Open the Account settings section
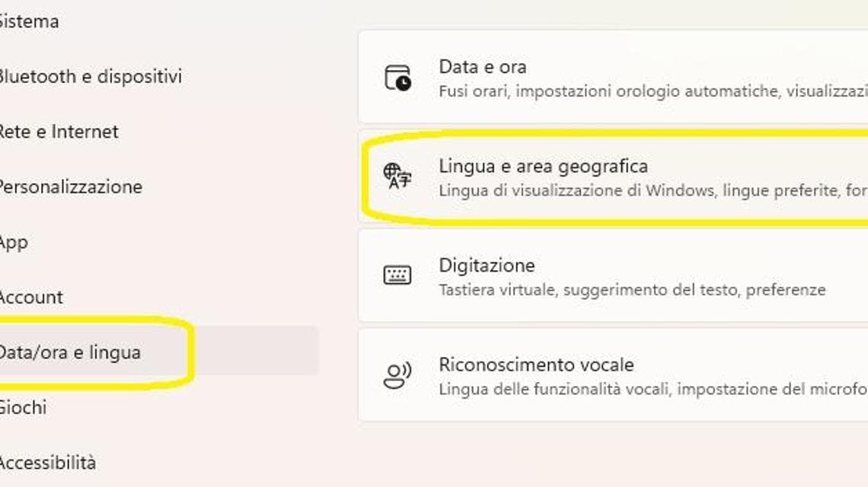Image resolution: width=868 pixels, height=487 pixels. tap(31, 298)
